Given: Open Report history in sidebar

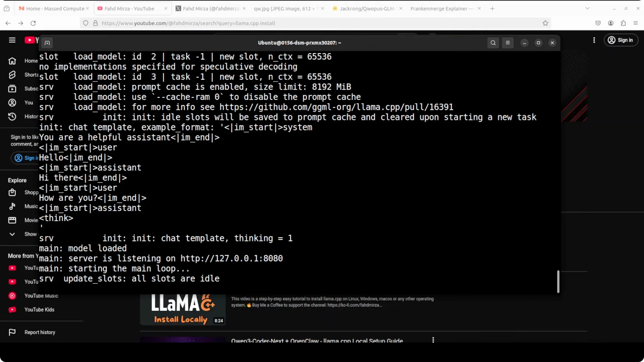Looking at the screenshot, I should pos(40,333).
